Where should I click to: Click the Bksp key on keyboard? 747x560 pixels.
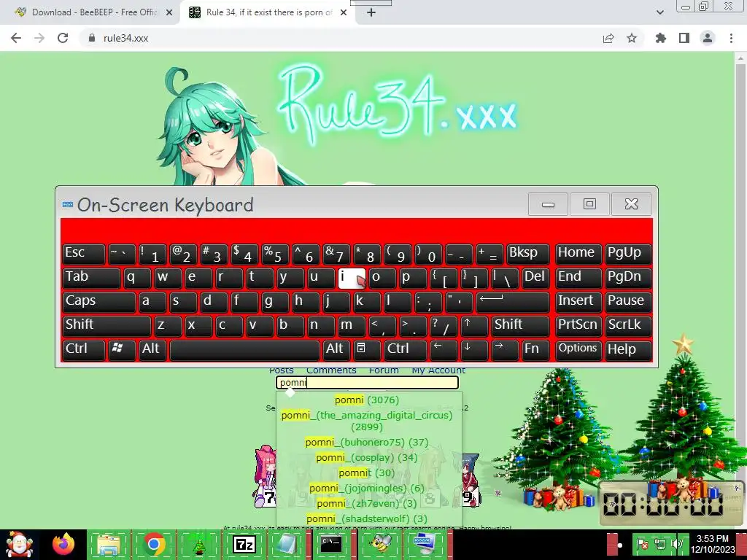click(x=527, y=254)
